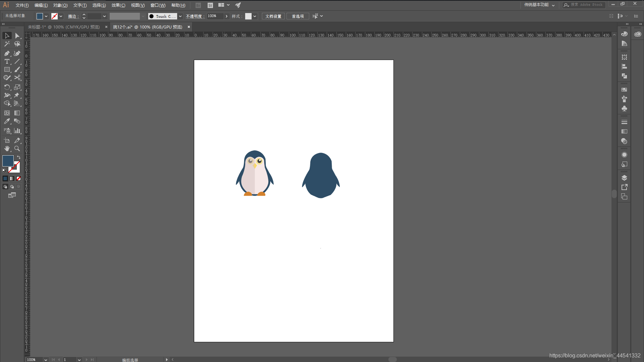Switch to the 未标题-1 document tab

point(64,27)
